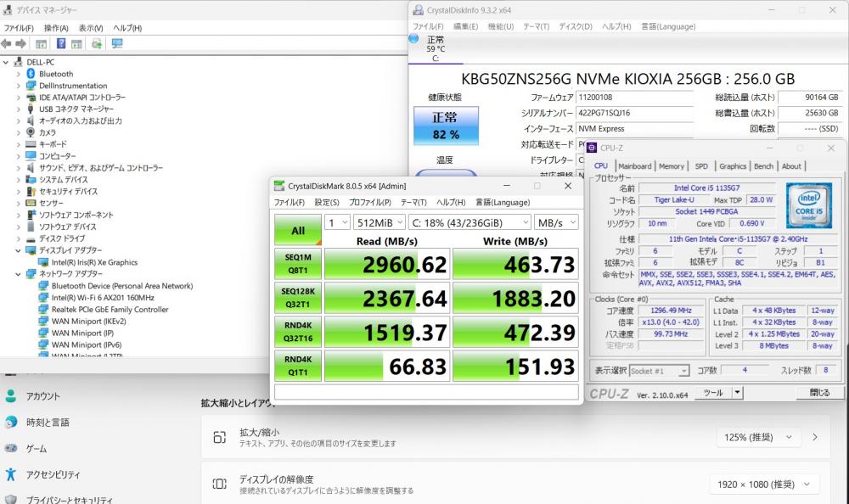Collapse the DELL-PC root node
The image size is (849, 504).
(x=6, y=62)
